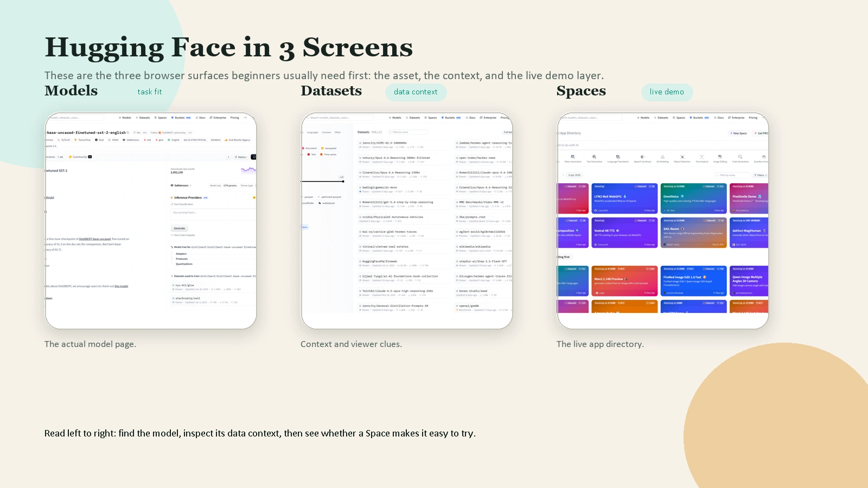The width and height of the screenshot is (868, 488).
Task: Follow DistilBERT community
Action: [170, 132]
